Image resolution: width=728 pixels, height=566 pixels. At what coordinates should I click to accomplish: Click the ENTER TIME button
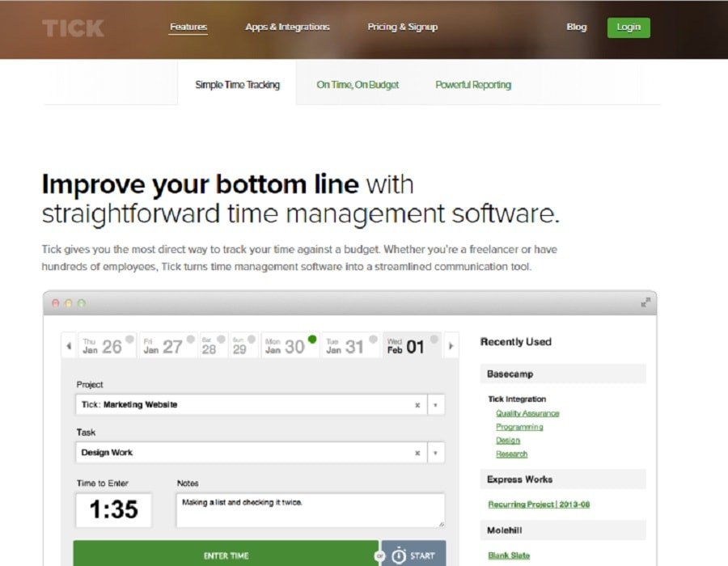(226, 555)
